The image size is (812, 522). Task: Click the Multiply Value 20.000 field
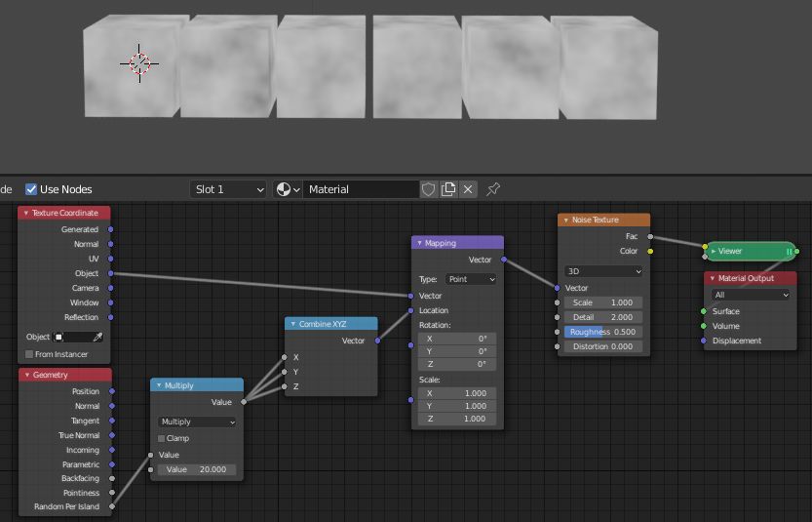[197, 469]
